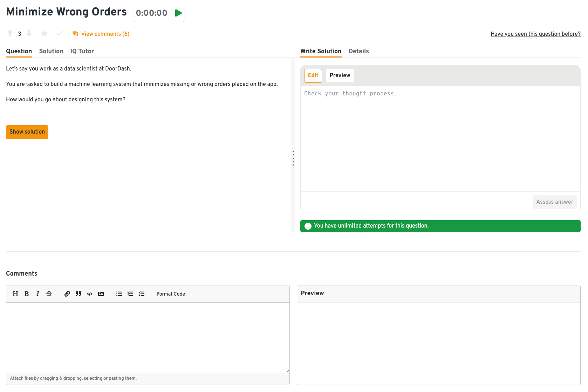Start the timer with the green play button
This screenshot has width=588, height=392.
pyautogui.click(x=178, y=13)
